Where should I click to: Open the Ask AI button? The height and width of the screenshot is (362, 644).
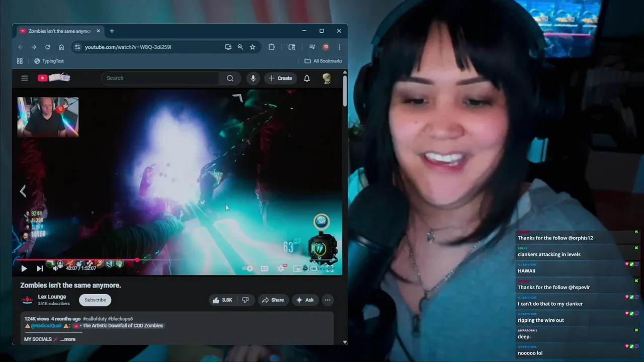point(305,300)
